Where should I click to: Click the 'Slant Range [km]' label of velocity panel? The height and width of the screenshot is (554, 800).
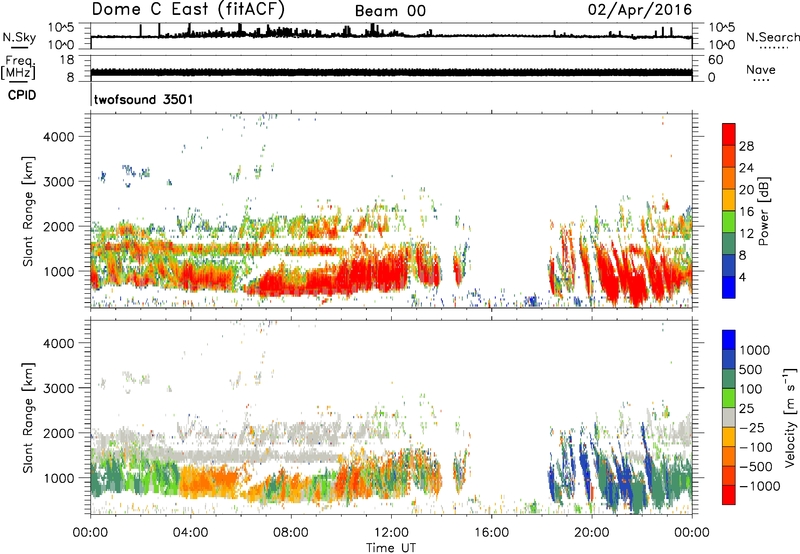[28, 417]
